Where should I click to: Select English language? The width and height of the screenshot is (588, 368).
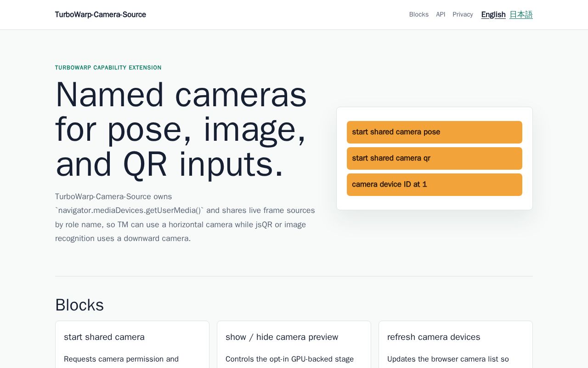click(x=493, y=15)
